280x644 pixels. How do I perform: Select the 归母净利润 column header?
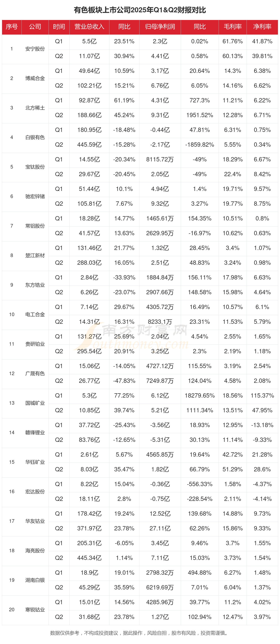[160, 27]
